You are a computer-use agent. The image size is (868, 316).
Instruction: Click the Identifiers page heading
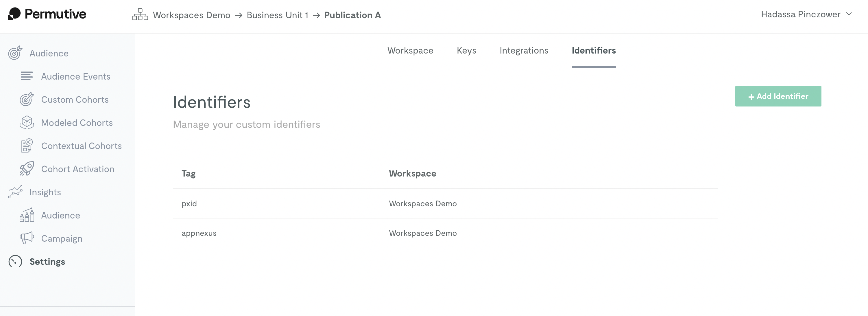(x=212, y=102)
